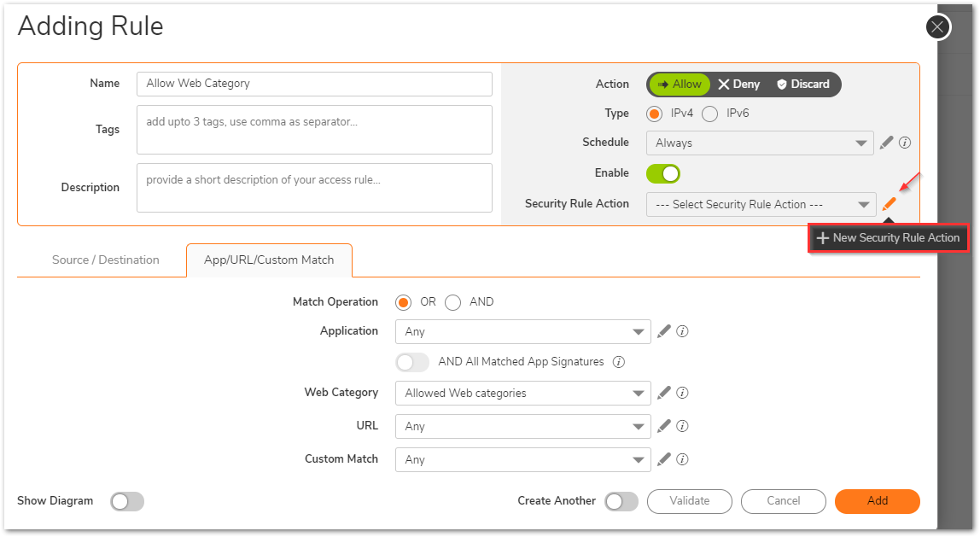
Task: Open the Schedule dropdown set to Always
Action: coord(759,143)
